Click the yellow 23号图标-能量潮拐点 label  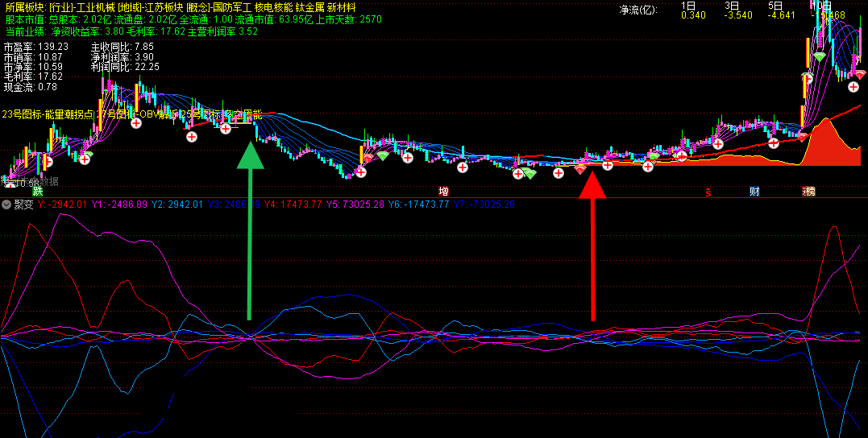(48, 114)
